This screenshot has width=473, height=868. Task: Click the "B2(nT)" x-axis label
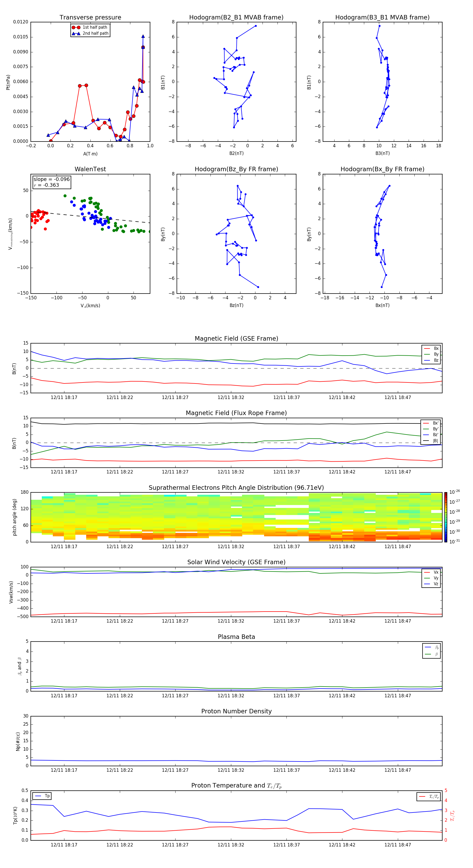[236, 153]
